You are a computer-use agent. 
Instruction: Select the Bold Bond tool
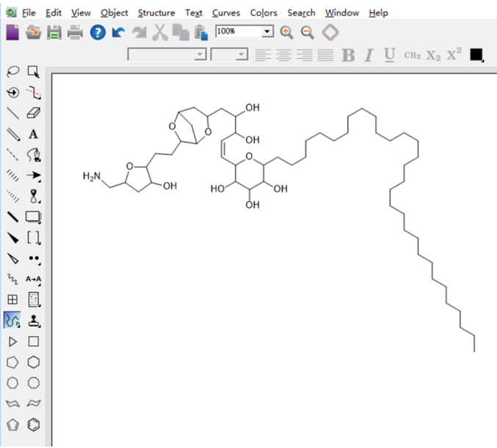[x=13, y=217]
